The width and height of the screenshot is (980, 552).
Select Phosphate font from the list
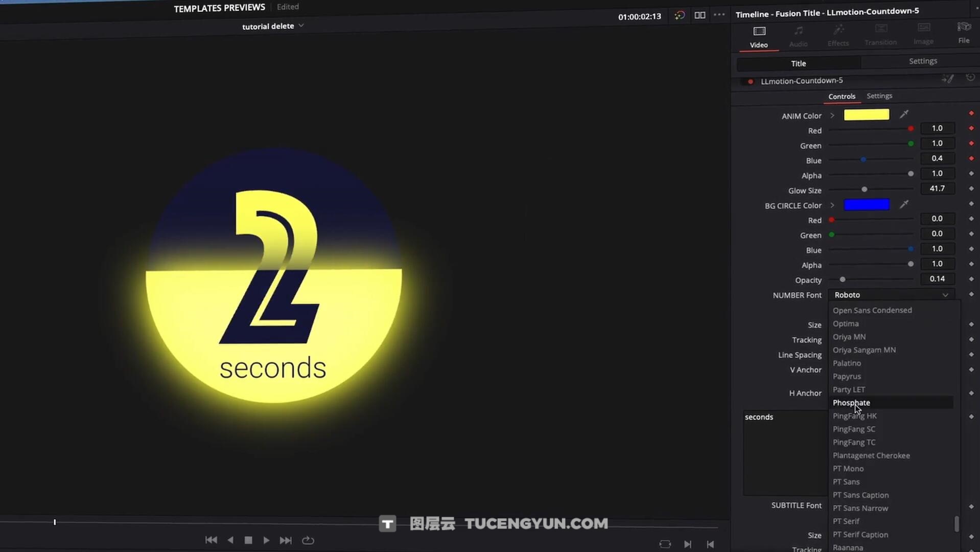tap(851, 403)
